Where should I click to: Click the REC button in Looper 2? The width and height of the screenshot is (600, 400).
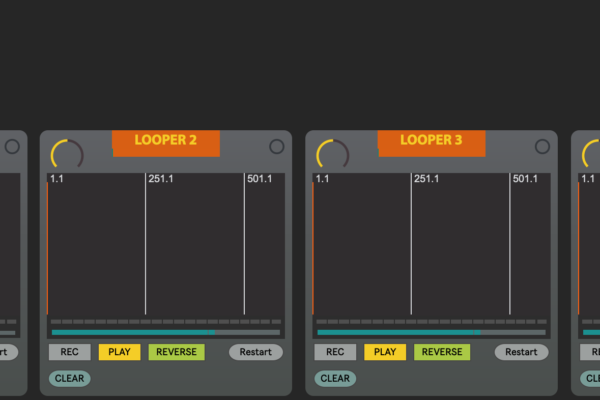click(x=69, y=352)
